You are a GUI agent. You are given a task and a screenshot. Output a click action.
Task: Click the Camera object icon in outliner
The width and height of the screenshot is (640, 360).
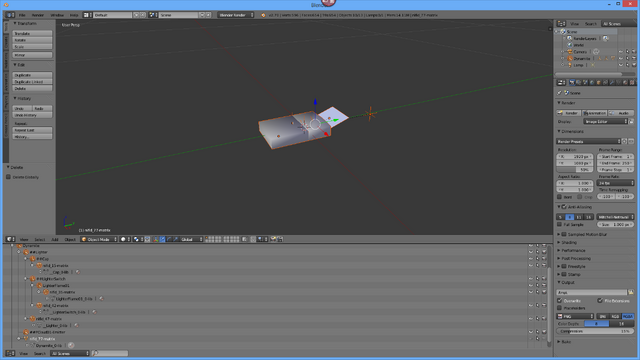(x=570, y=52)
